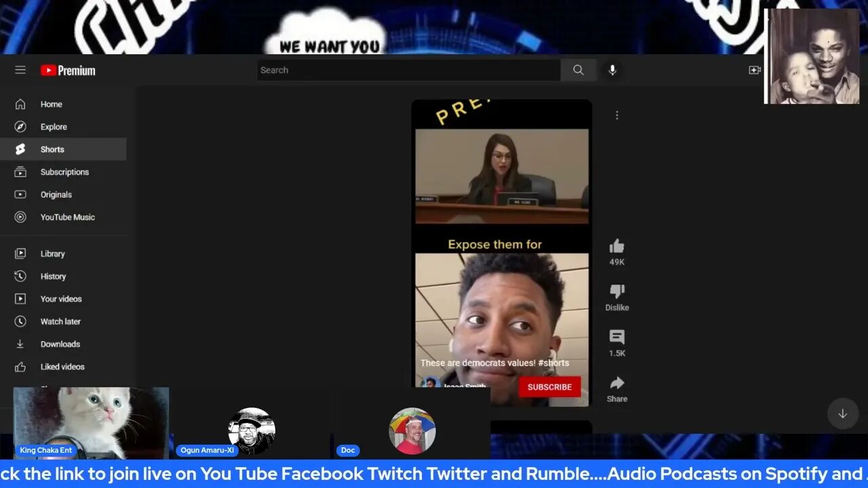Screen dimensions: 868x488
Task: Click the Shorts video player
Action: [x=502, y=253]
